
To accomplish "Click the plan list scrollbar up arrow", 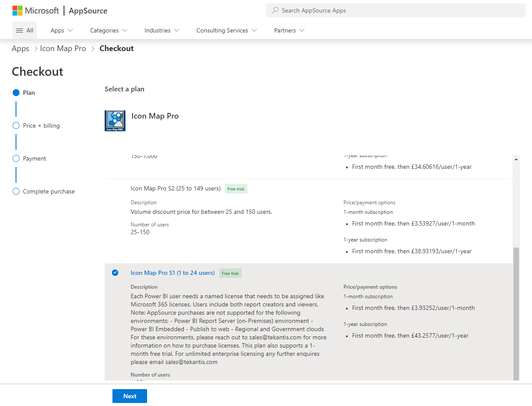I will click(x=516, y=159).
